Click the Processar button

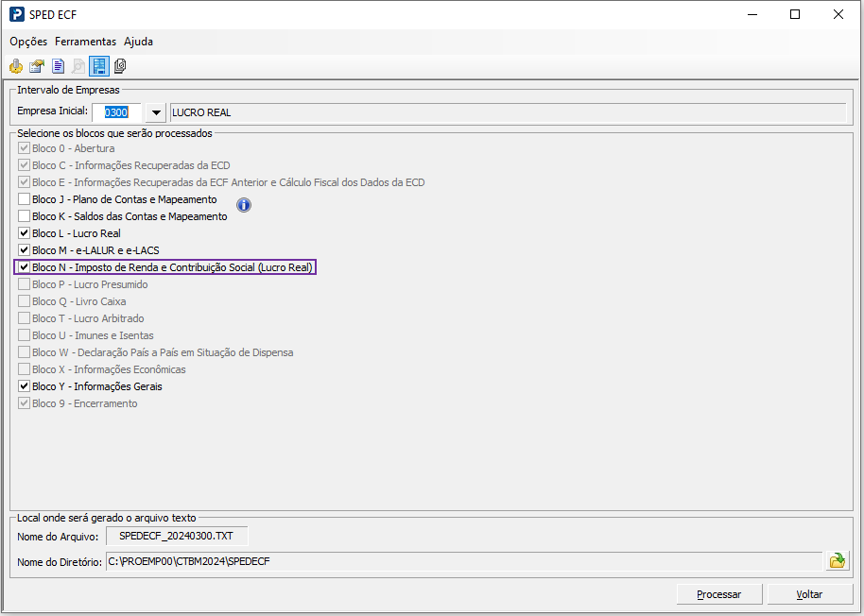click(719, 594)
